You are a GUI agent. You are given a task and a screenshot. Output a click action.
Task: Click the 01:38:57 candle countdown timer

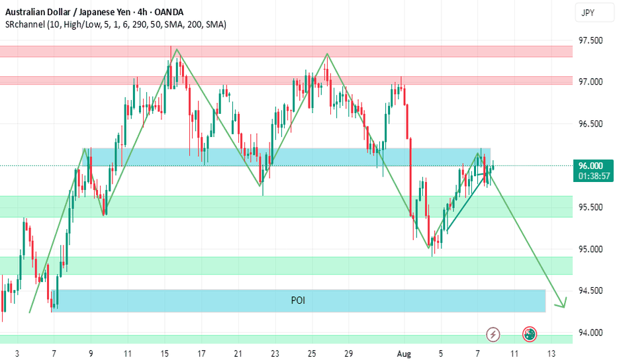(594, 176)
